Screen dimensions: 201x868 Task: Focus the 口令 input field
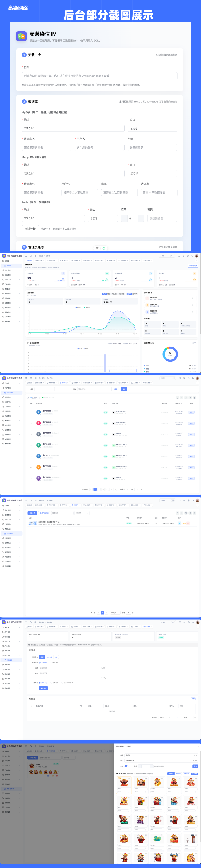tap(99, 76)
